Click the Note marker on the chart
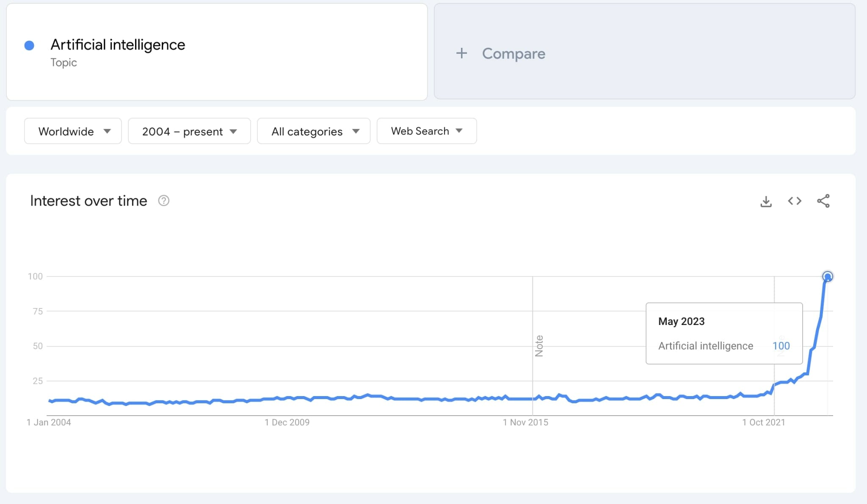 click(x=539, y=346)
